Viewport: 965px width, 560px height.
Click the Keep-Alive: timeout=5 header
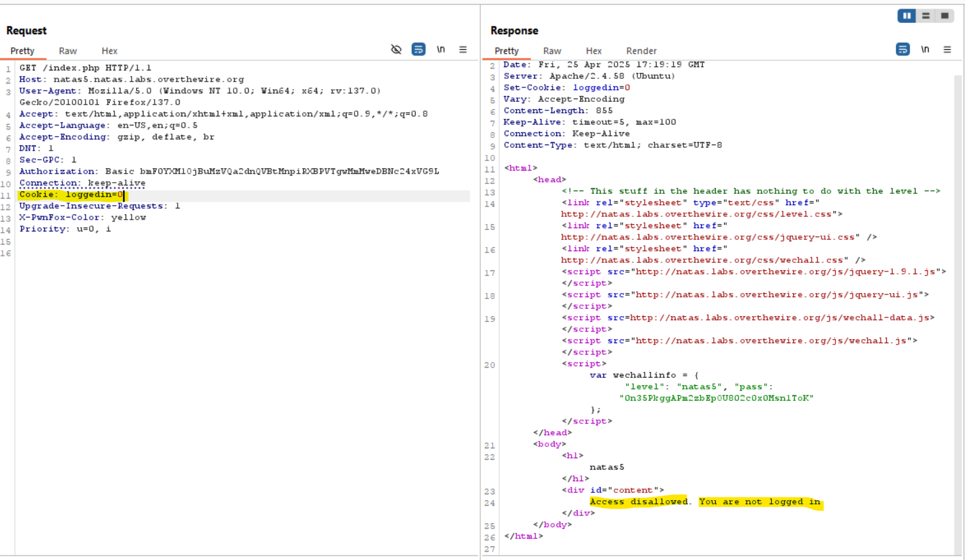589,122
